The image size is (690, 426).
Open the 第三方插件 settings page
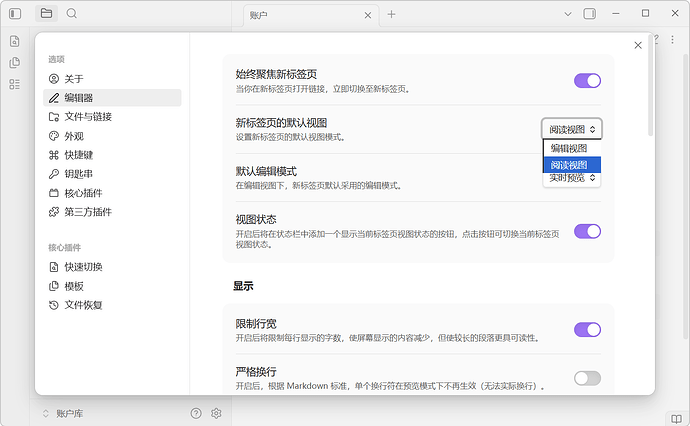coord(88,212)
